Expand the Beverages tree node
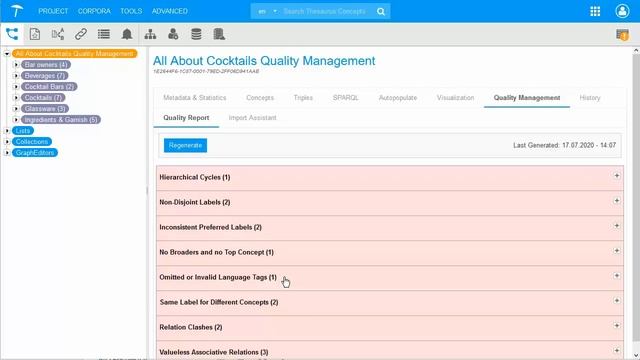The image size is (640, 360). click(16, 76)
